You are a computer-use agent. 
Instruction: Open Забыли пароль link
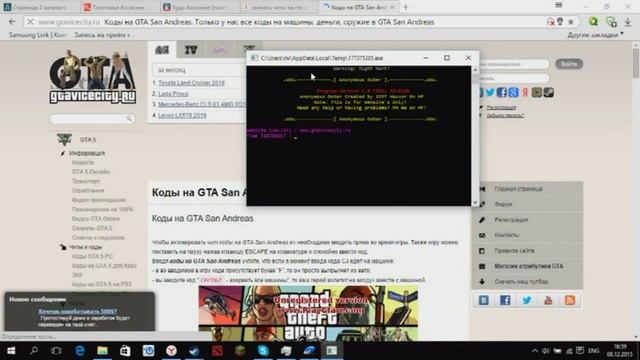click(x=505, y=116)
